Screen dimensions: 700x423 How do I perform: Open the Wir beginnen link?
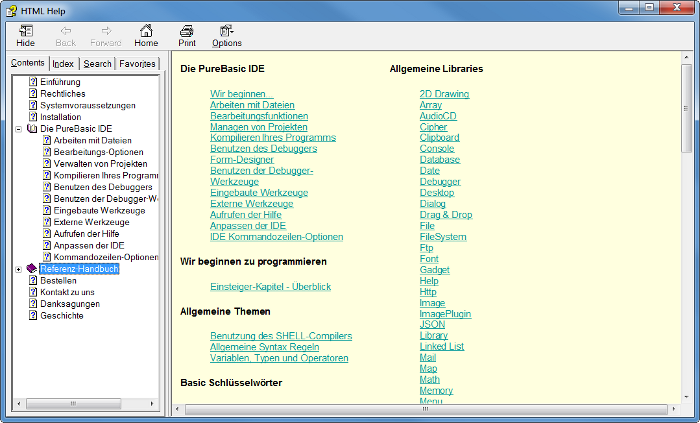[242, 94]
